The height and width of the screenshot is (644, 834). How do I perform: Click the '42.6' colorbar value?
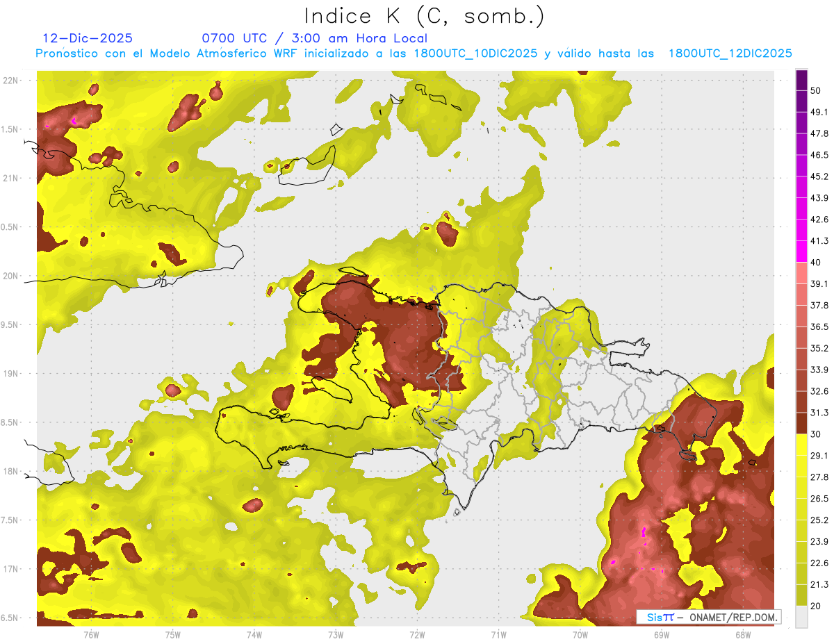pos(819,220)
